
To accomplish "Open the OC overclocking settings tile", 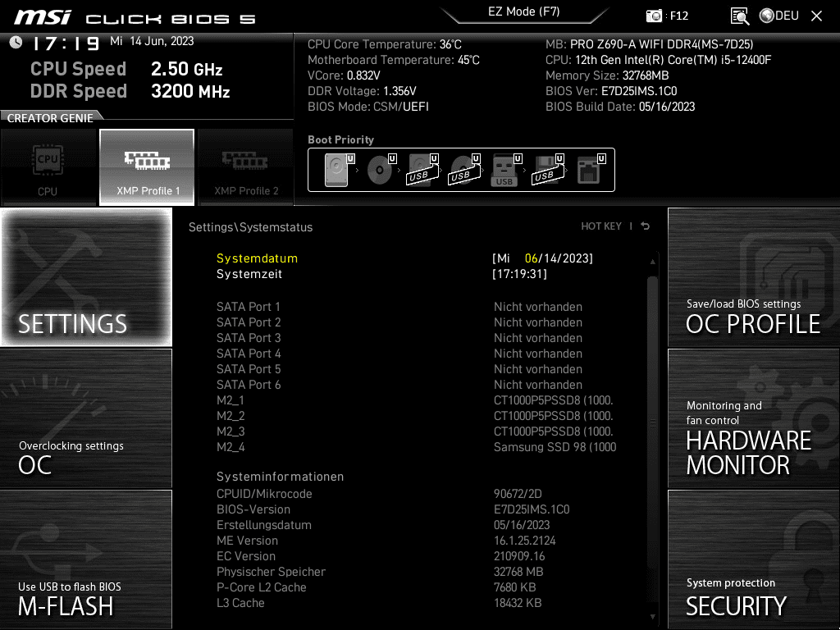I will (86, 418).
